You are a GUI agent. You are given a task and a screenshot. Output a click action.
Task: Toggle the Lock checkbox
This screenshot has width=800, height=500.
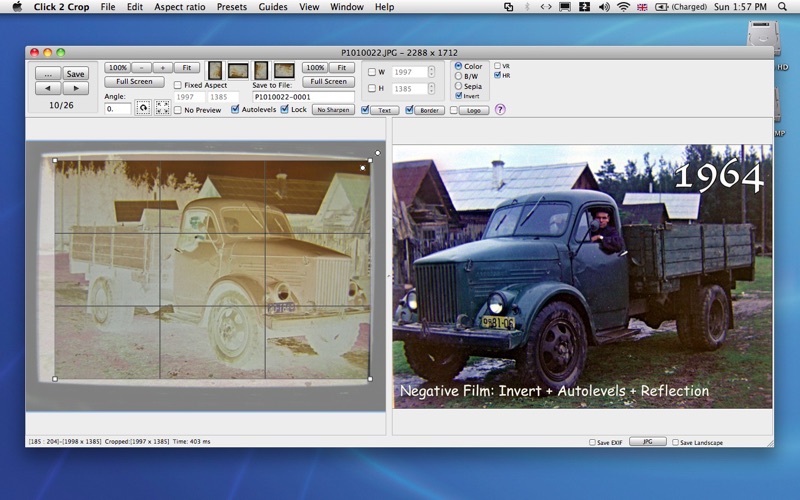pyautogui.click(x=285, y=109)
